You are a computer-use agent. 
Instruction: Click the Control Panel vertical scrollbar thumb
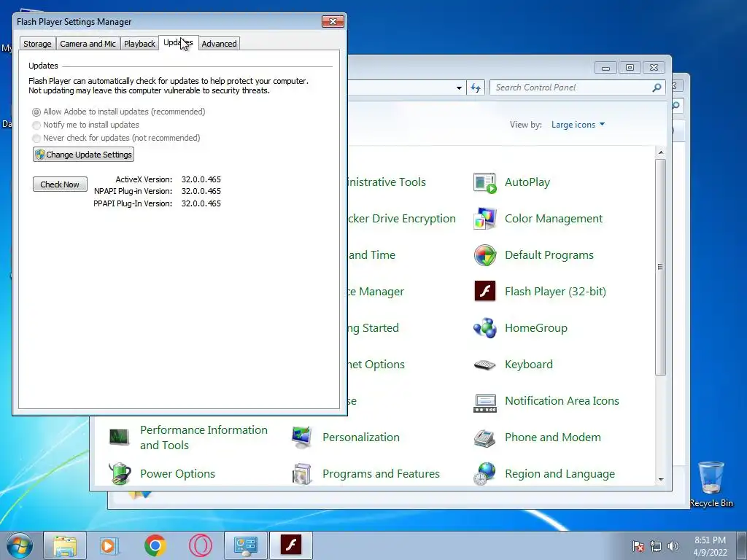660,267
